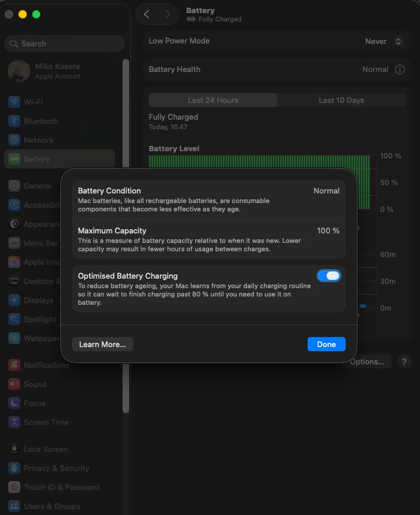The height and width of the screenshot is (515, 420).
Task: Switch to Last 24 Hours tab
Action: click(213, 100)
